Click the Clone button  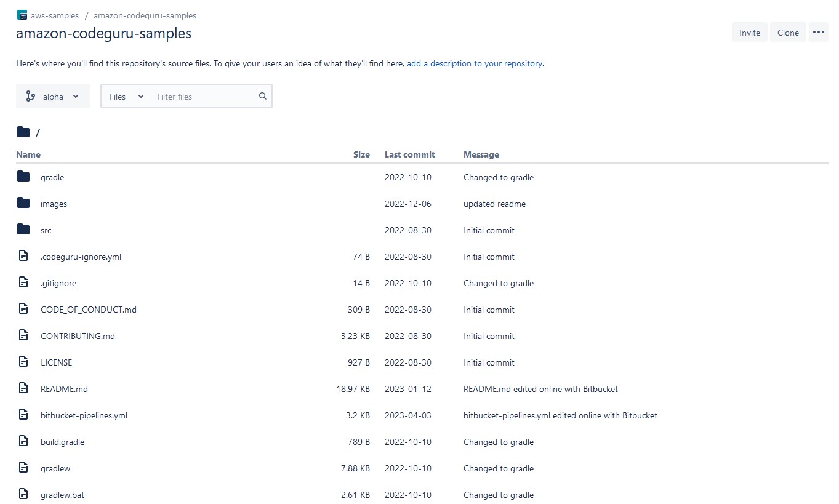[x=788, y=33]
